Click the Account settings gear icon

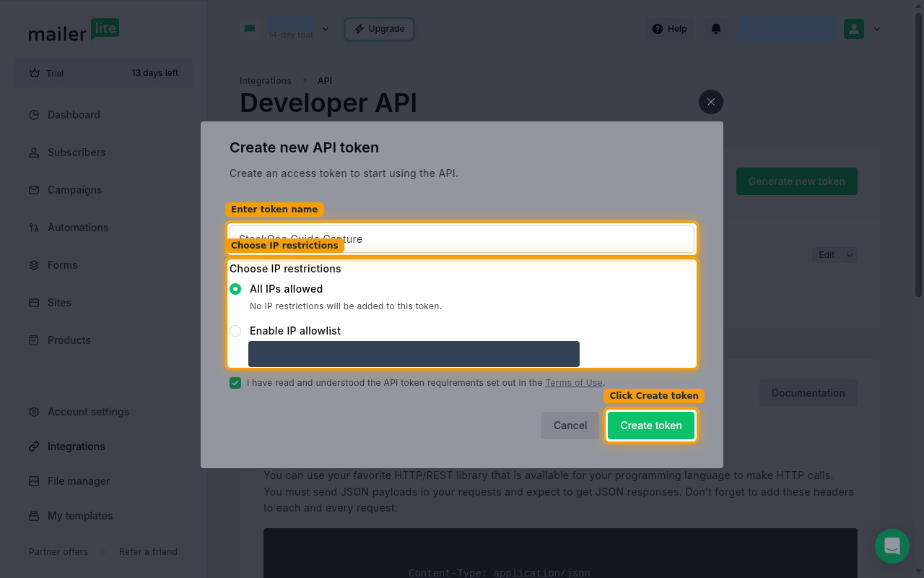point(34,412)
